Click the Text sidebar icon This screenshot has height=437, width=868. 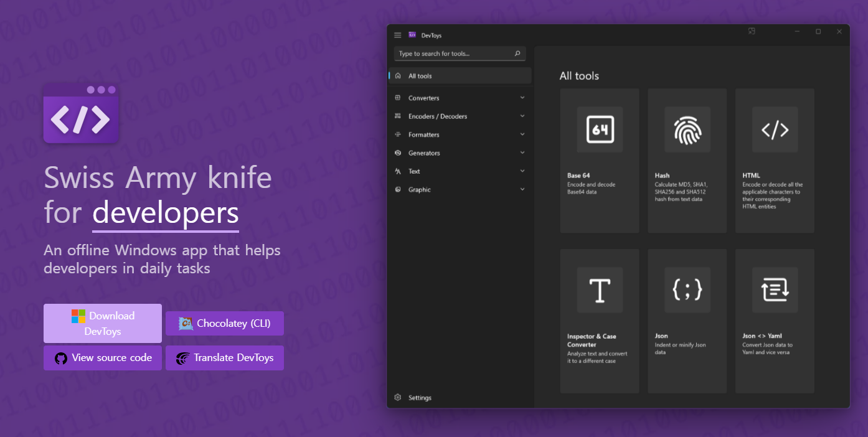pyautogui.click(x=398, y=171)
